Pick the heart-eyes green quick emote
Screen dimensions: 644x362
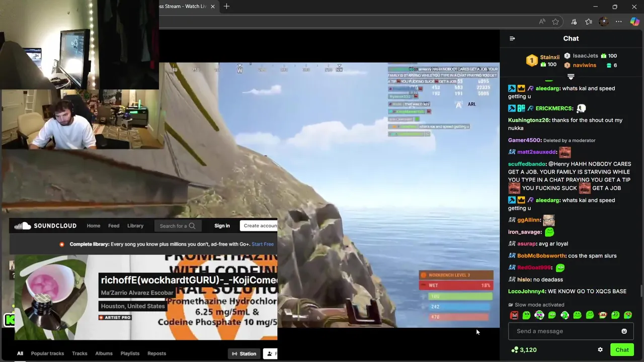(628, 315)
